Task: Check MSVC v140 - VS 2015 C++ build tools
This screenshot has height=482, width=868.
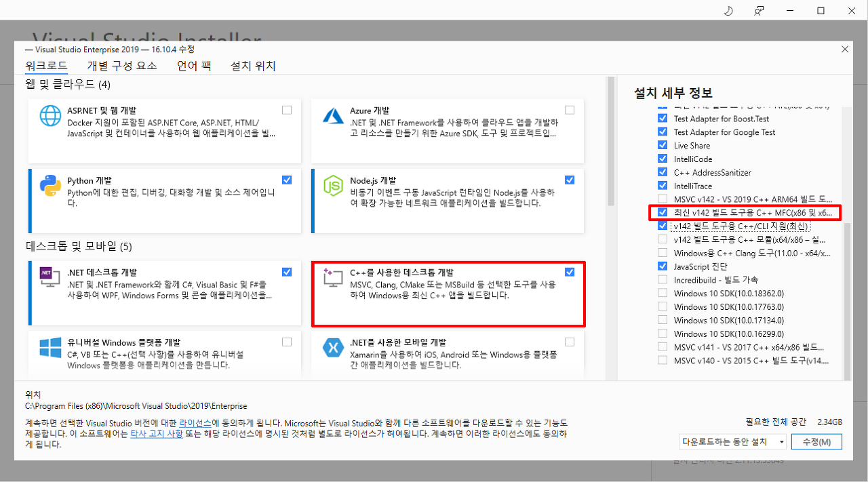Action: pos(663,361)
